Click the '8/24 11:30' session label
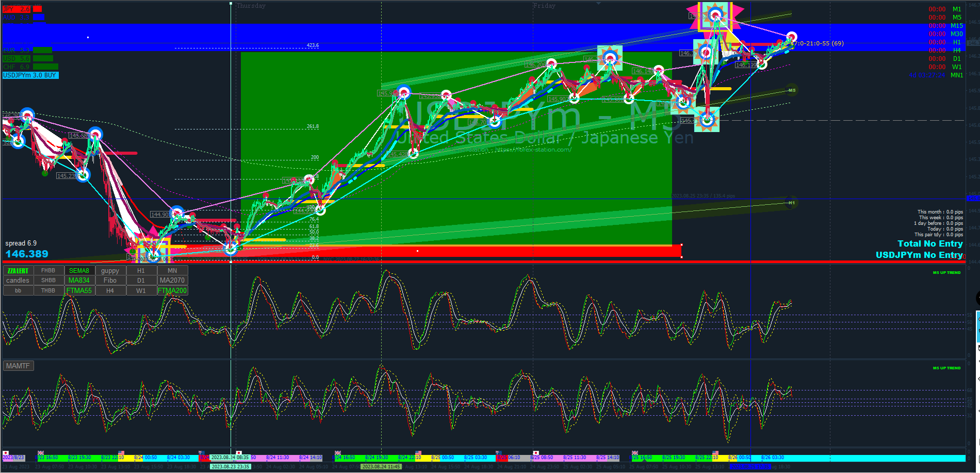 pos(277,458)
